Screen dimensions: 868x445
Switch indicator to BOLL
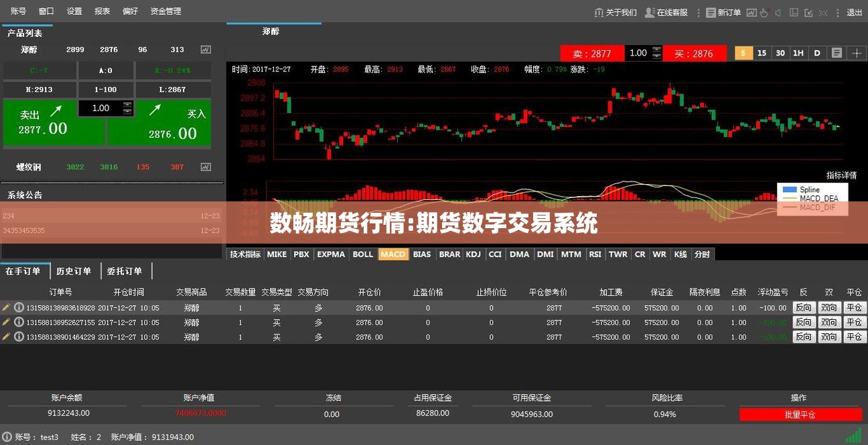tap(363, 254)
